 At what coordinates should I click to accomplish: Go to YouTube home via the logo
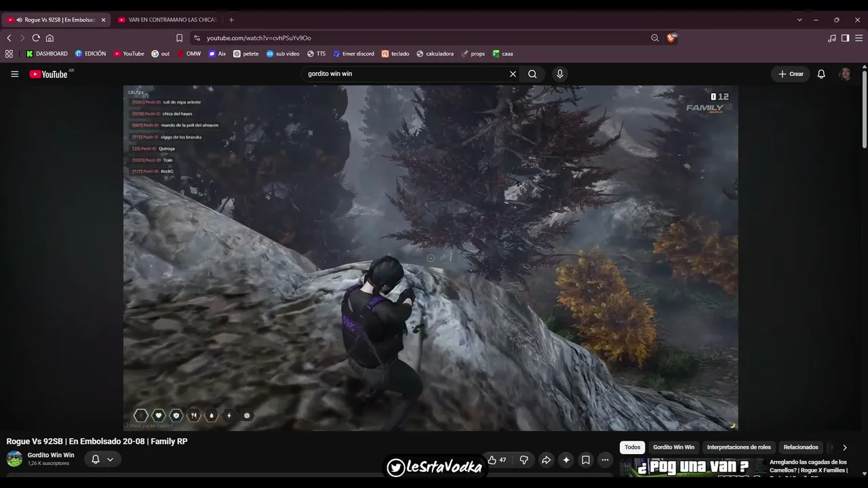click(x=48, y=74)
